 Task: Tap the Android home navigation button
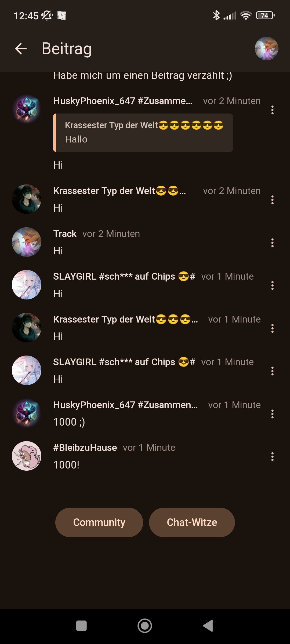[x=145, y=626]
